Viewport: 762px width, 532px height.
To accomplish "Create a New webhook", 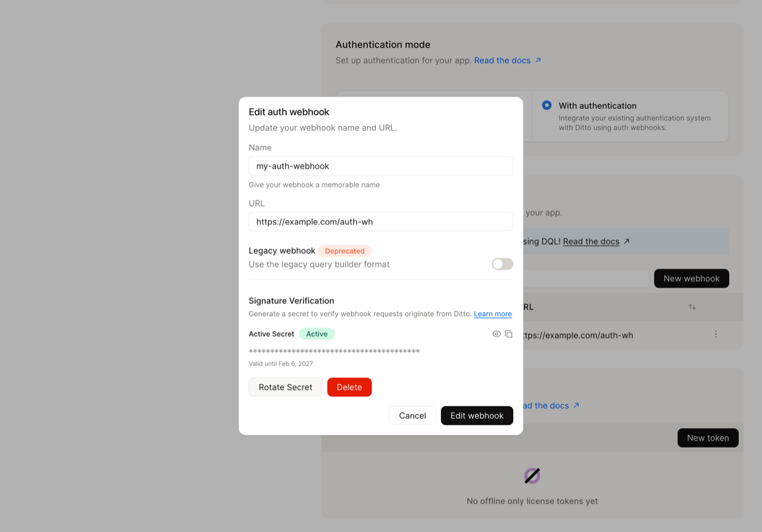I will (691, 278).
